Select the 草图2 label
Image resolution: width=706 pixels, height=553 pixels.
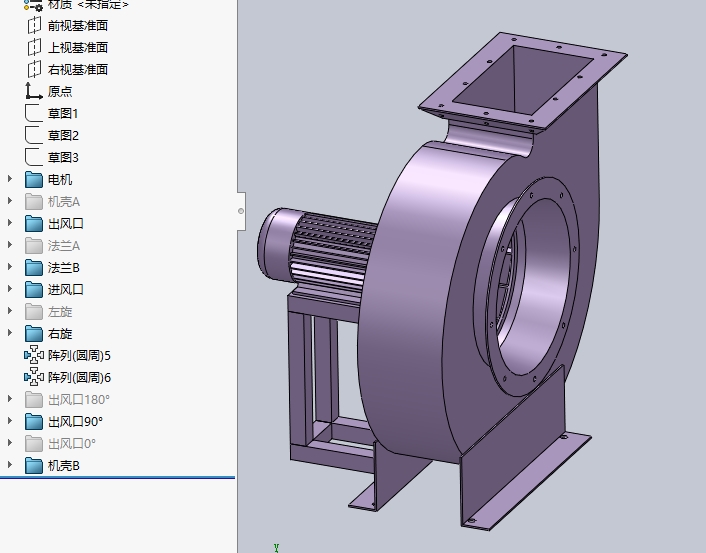click(x=63, y=136)
